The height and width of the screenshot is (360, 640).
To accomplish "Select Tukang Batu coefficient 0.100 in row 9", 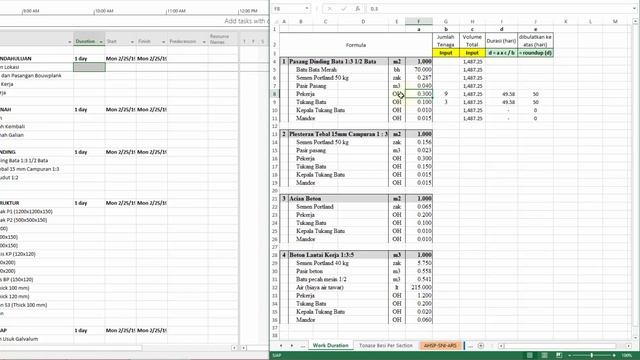I will coord(419,102).
